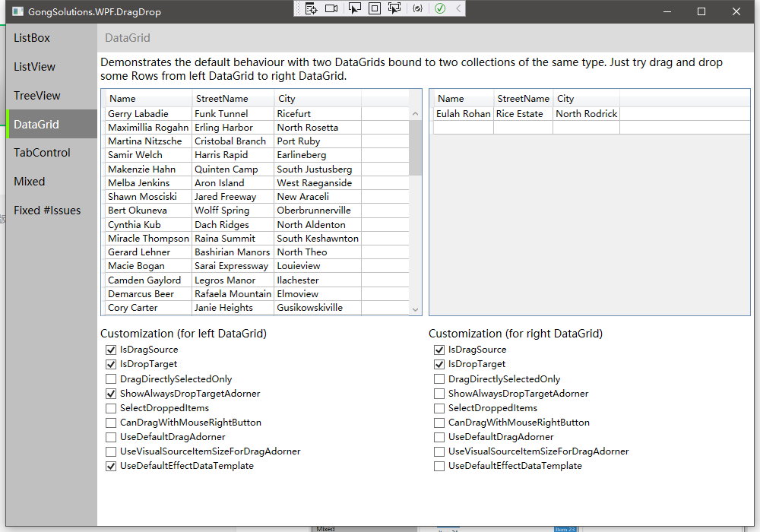
Task: Select the Gerry Labadie row
Action: [x=257, y=113]
